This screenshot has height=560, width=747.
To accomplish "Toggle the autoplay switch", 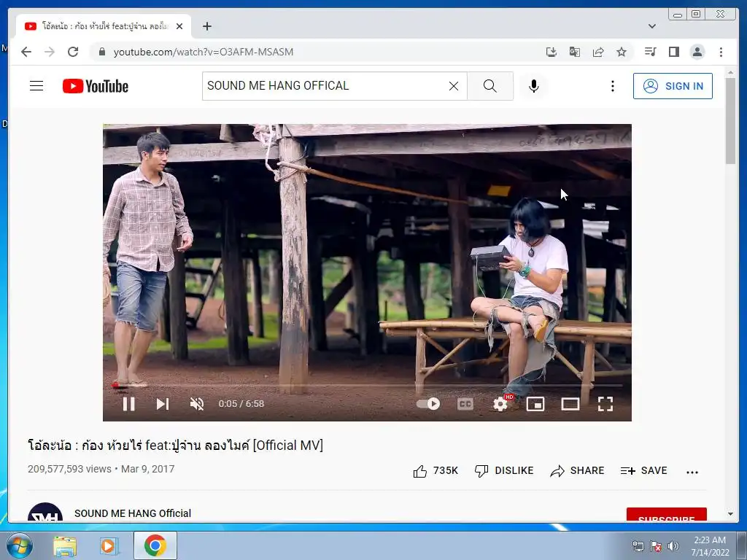I will tap(428, 404).
